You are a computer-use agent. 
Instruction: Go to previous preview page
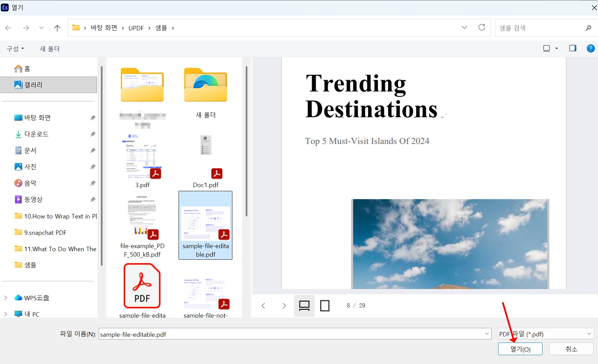tap(263, 306)
